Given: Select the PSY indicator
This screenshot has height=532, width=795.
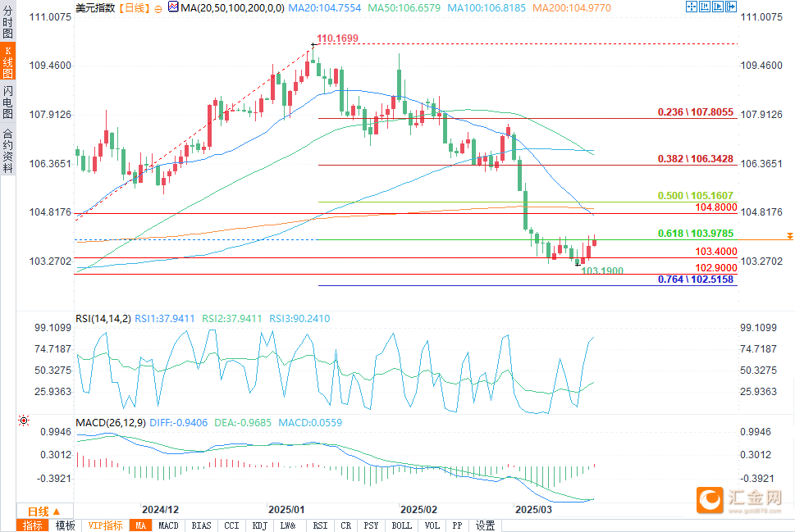Looking at the screenshot, I should tap(371, 525).
